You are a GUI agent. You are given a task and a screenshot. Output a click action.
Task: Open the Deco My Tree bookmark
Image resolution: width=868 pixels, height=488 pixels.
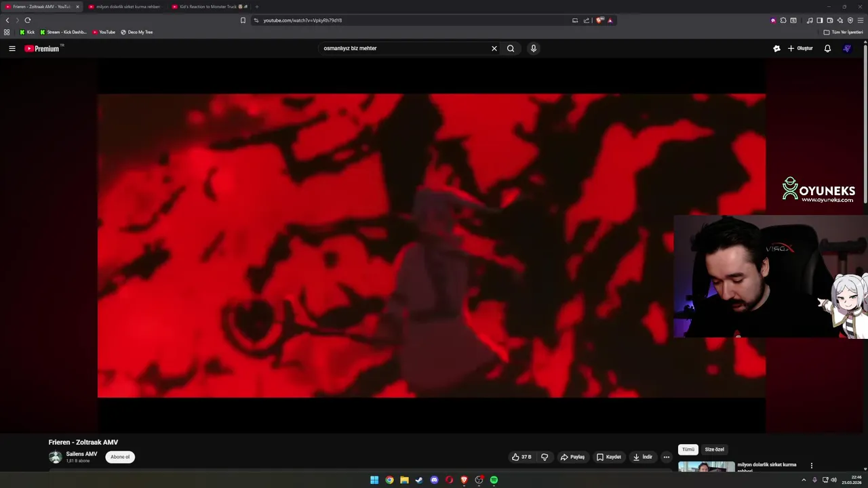coord(136,32)
